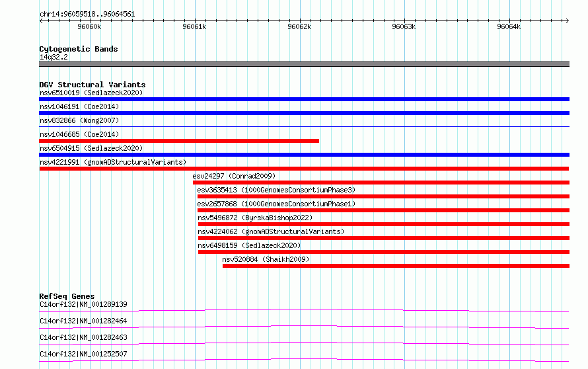Viewport: 588px width, 369px height.
Task: Open transcript C14orf132|NM_001252507 label
Action: pyautogui.click(x=83, y=354)
